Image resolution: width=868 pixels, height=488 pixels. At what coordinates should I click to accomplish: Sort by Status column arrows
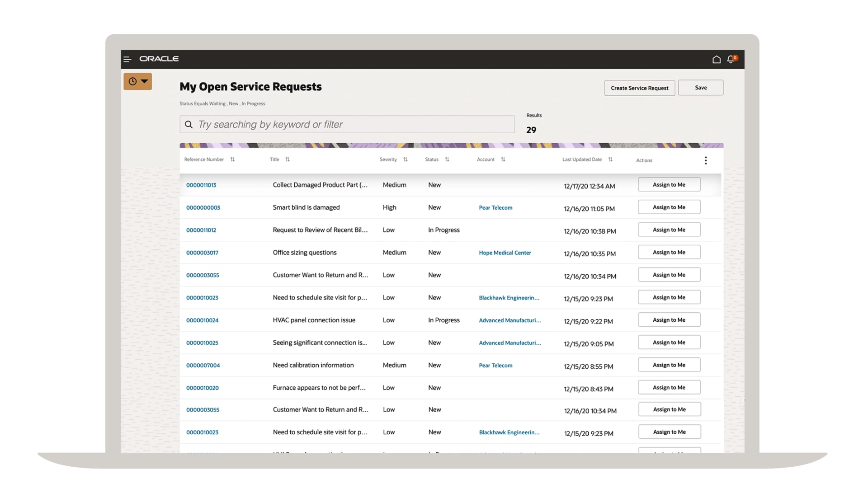coord(447,160)
